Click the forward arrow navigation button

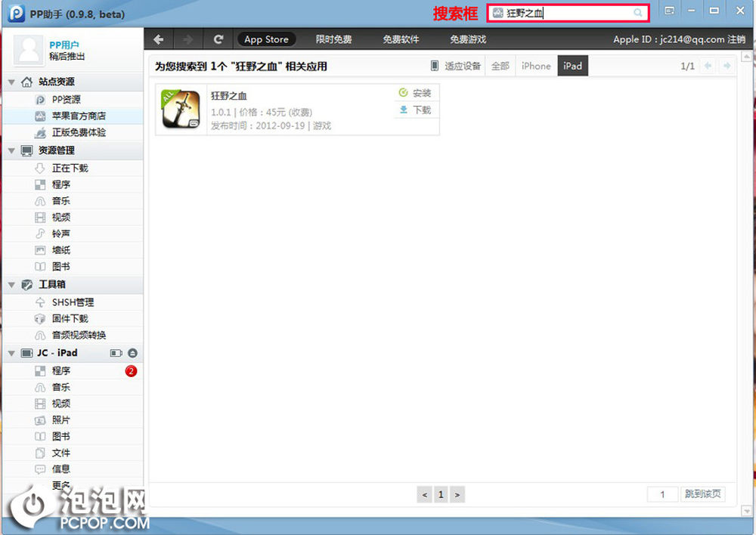[188, 39]
